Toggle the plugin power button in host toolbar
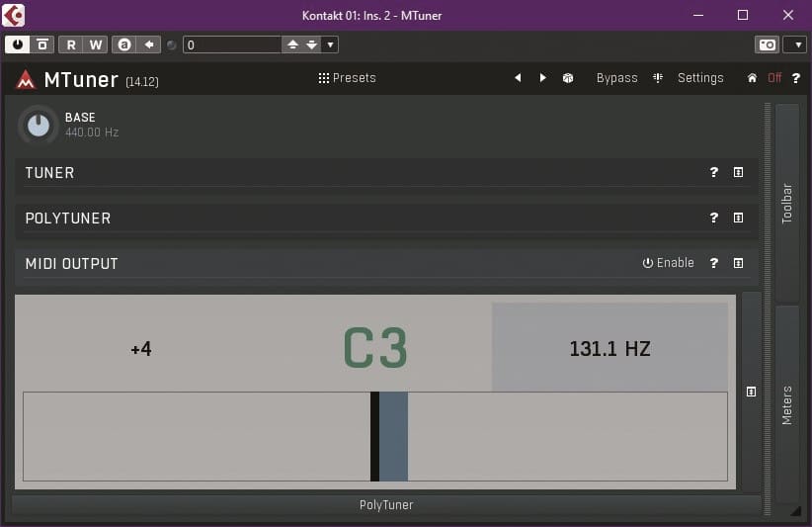The height and width of the screenshot is (527, 812). tap(18, 44)
